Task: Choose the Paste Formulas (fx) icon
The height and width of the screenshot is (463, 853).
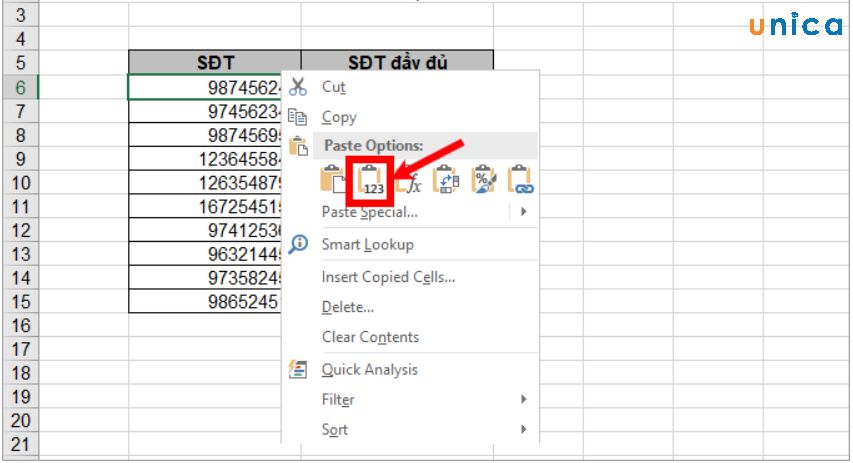Action: click(x=408, y=180)
